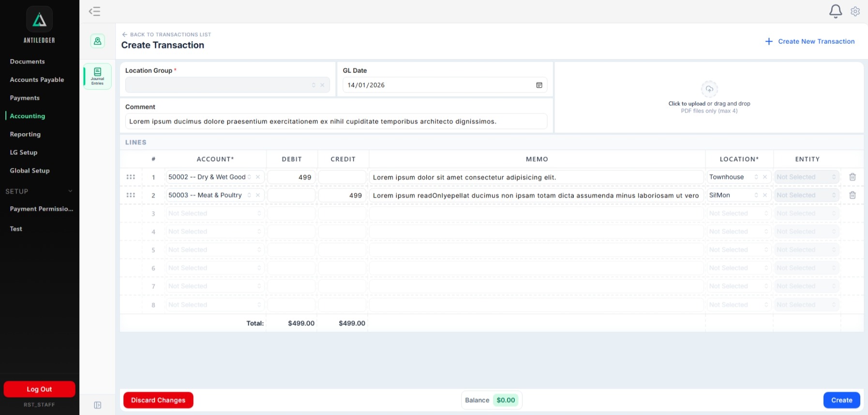Open location dropdown on line 3

[739, 214]
